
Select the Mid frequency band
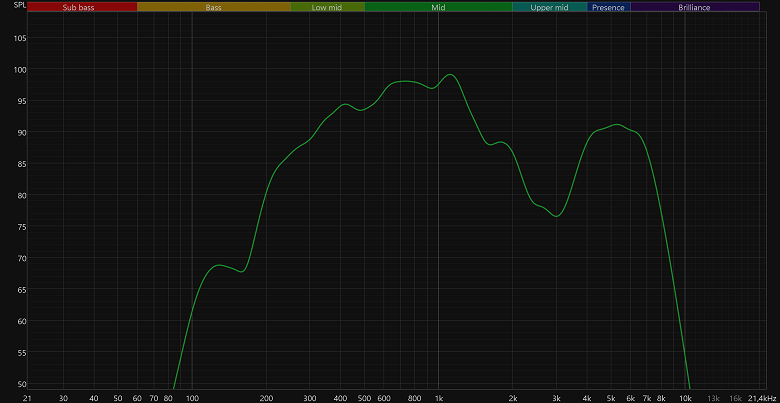(438, 7)
